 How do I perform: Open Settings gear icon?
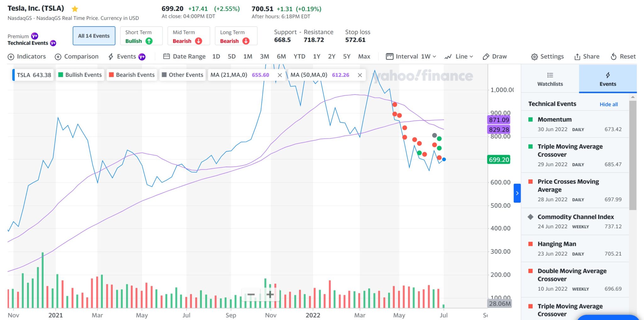click(x=534, y=57)
